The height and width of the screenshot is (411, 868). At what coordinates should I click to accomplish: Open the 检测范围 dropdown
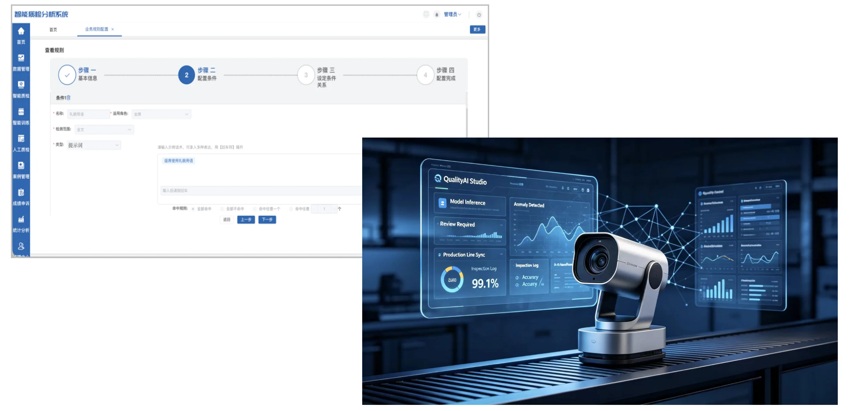pyautogui.click(x=104, y=129)
